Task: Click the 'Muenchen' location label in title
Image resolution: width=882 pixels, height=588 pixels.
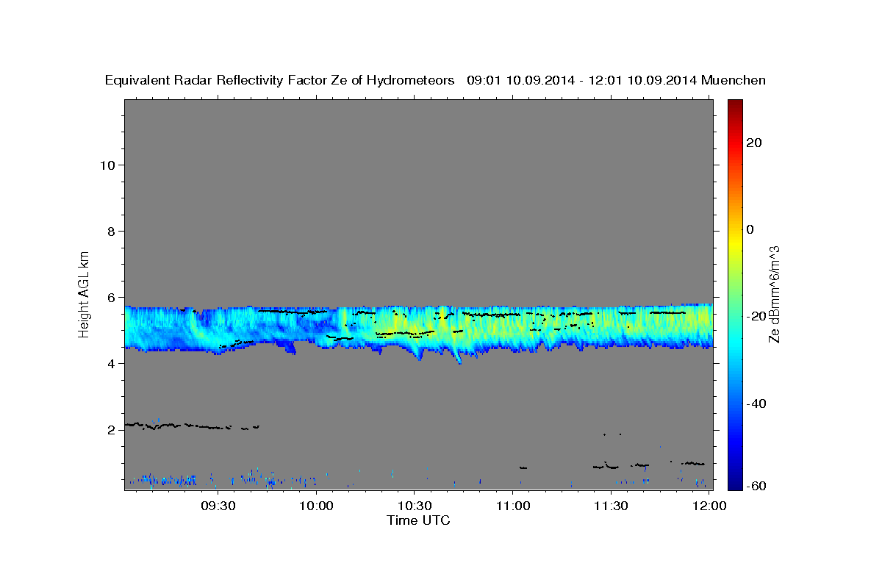Action: (x=734, y=81)
